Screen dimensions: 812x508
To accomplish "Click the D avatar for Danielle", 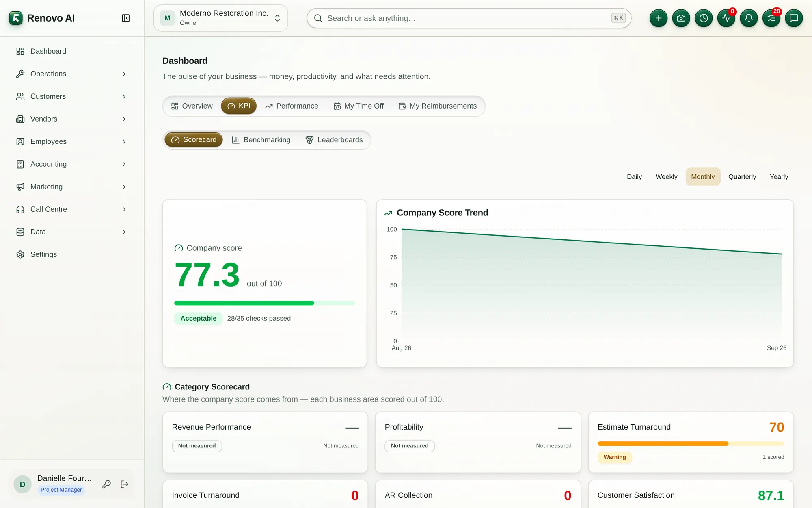I will (x=22, y=484).
